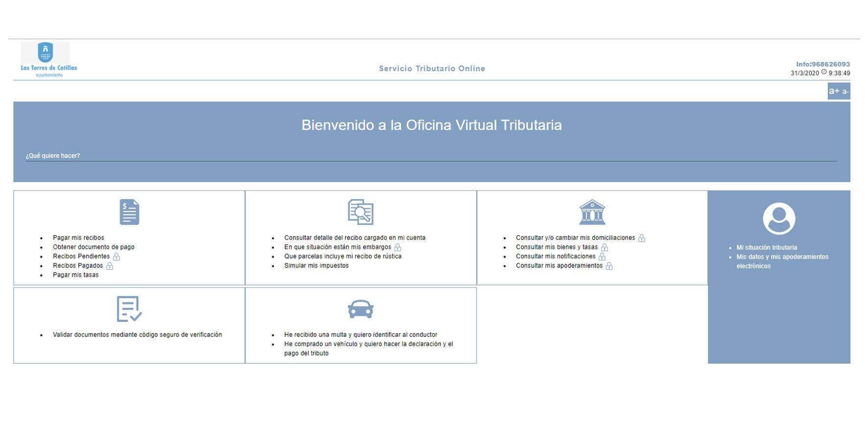Increase font size with a+ button
The image size is (868, 424).
tap(834, 91)
